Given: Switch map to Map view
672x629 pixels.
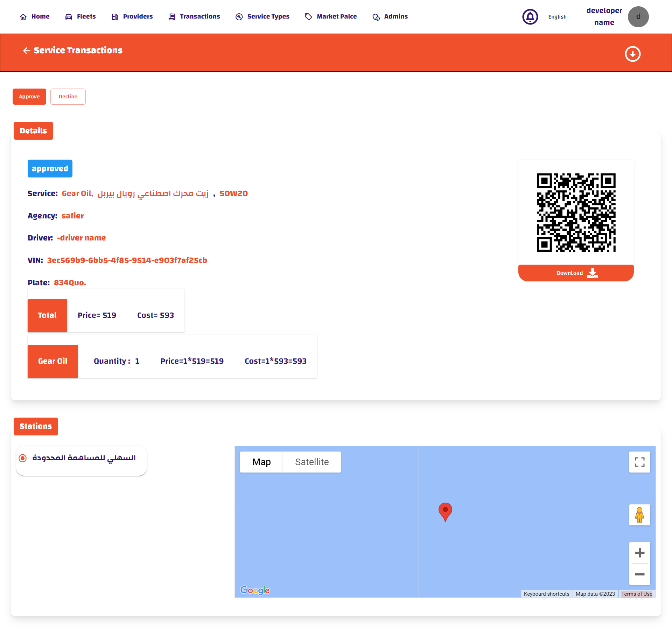Looking at the screenshot, I should (x=261, y=462).
